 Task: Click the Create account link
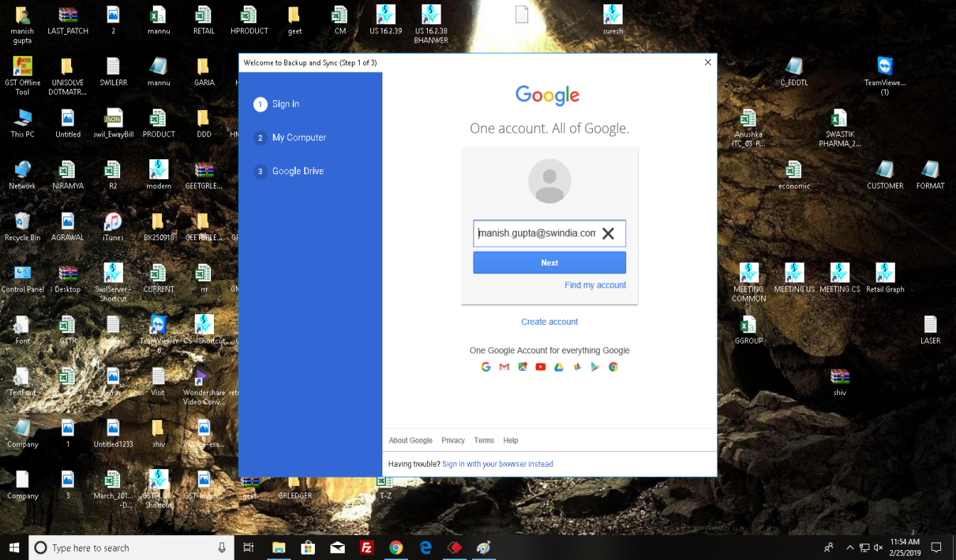click(x=549, y=322)
